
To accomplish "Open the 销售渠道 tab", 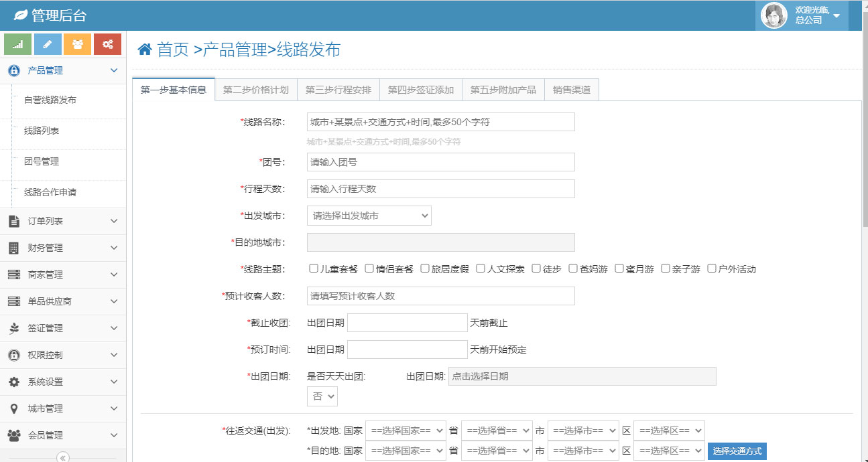I will click(x=572, y=90).
